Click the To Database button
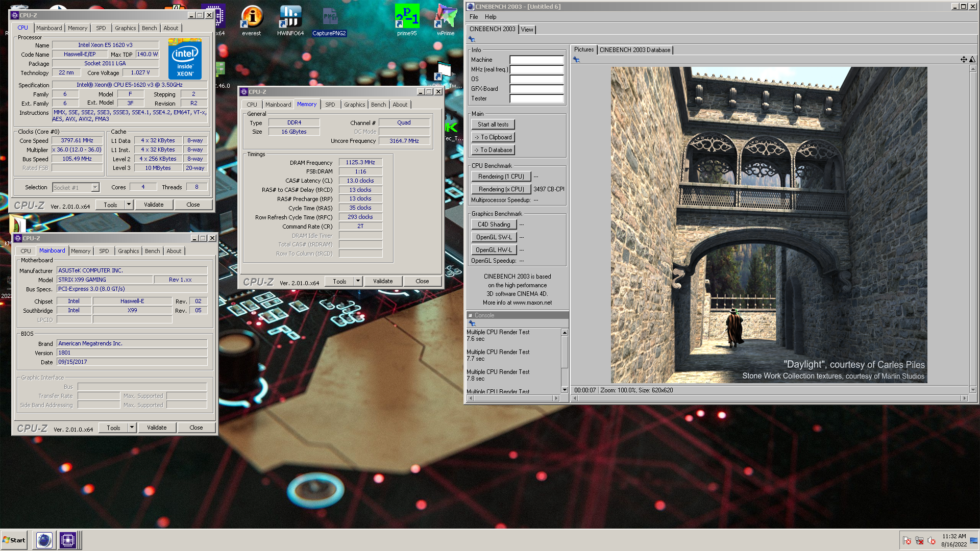Screen dimensions: 980x551 pyautogui.click(x=493, y=150)
